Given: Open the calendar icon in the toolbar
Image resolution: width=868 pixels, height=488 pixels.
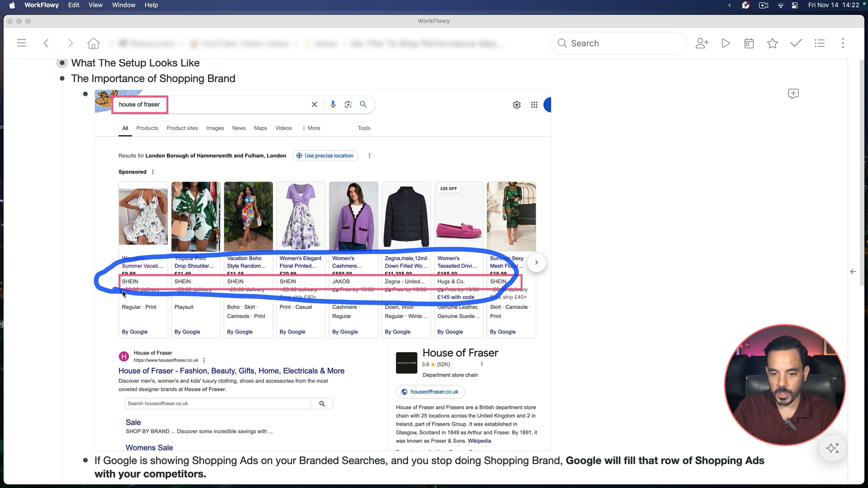Looking at the screenshot, I should pos(749,43).
